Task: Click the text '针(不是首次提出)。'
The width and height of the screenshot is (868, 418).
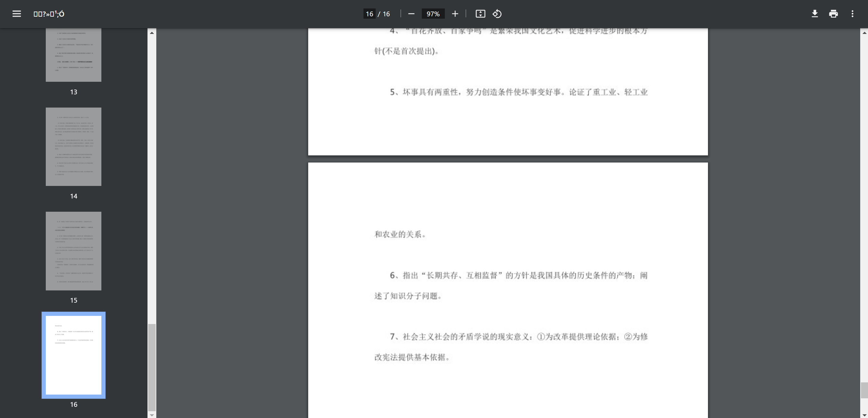Action: [407, 51]
